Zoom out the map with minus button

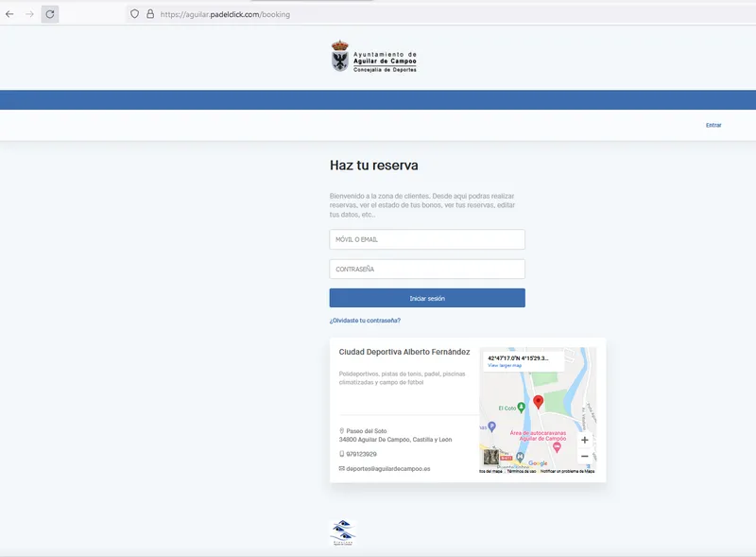(584, 456)
